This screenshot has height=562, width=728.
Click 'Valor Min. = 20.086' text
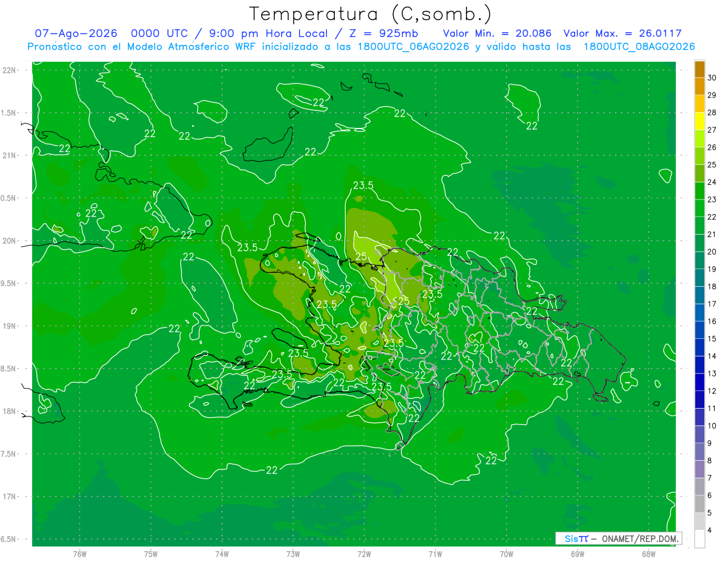[497, 34]
